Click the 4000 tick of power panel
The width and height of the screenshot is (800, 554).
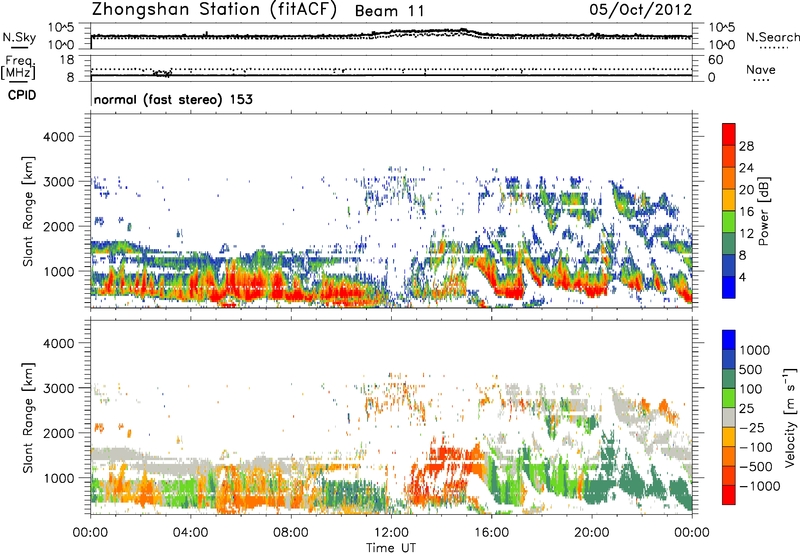point(58,137)
